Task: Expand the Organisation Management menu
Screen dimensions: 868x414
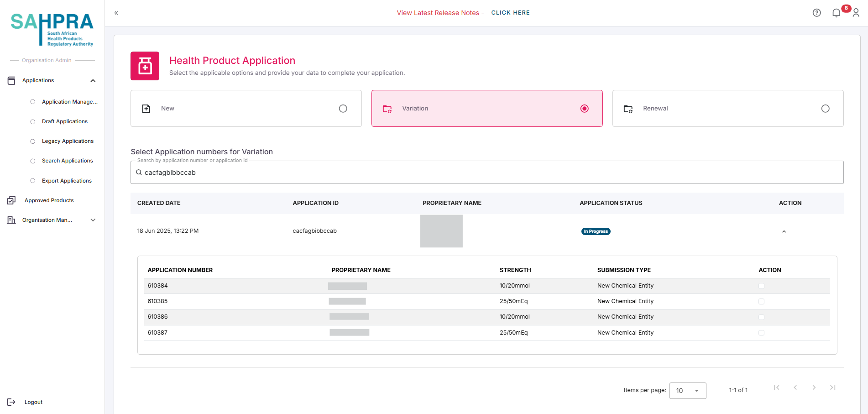Action: [93, 220]
